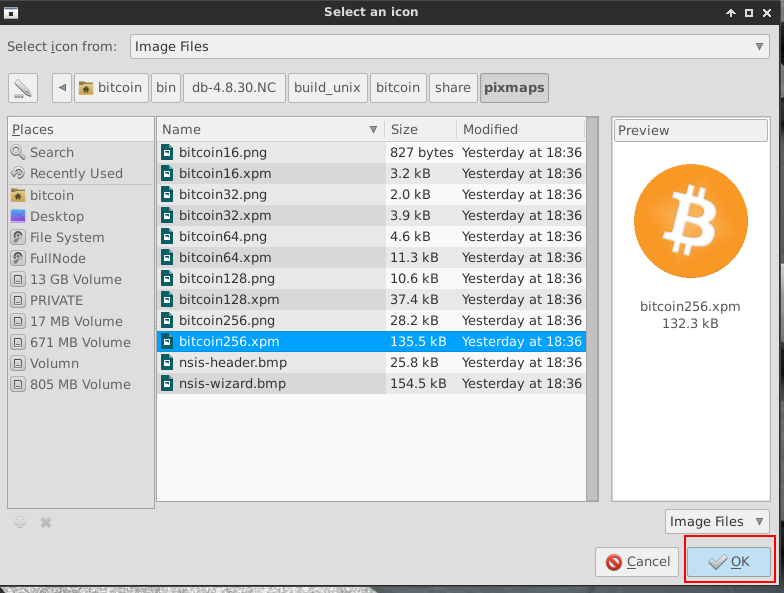Click the file icon of bitcoin32.png
Viewport: 784px width, 593px height.
click(167, 194)
